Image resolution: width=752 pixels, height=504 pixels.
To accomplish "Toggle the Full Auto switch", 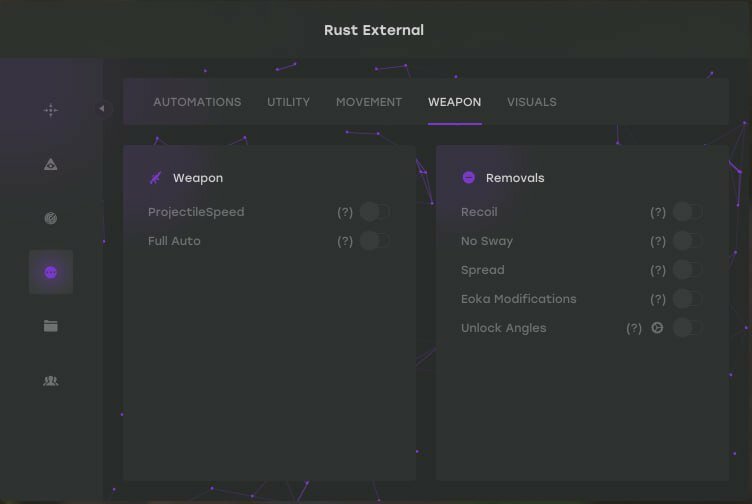I will [375, 241].
